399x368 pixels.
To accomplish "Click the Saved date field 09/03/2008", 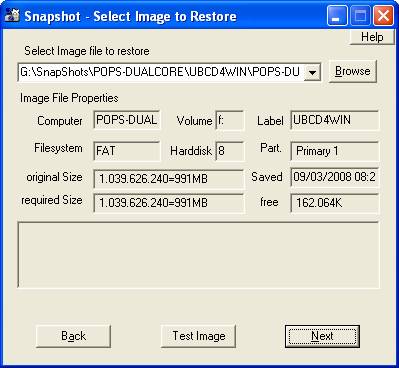I will 335,177.
